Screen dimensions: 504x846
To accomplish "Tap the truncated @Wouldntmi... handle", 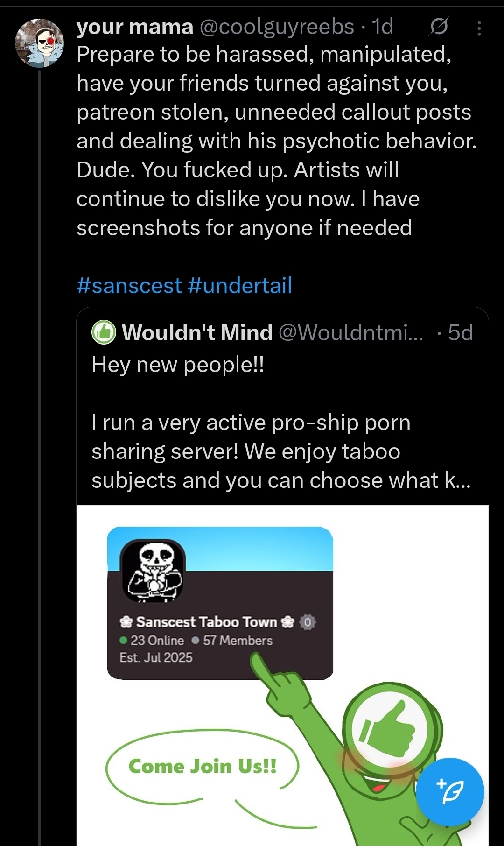I will click(351, 332).
